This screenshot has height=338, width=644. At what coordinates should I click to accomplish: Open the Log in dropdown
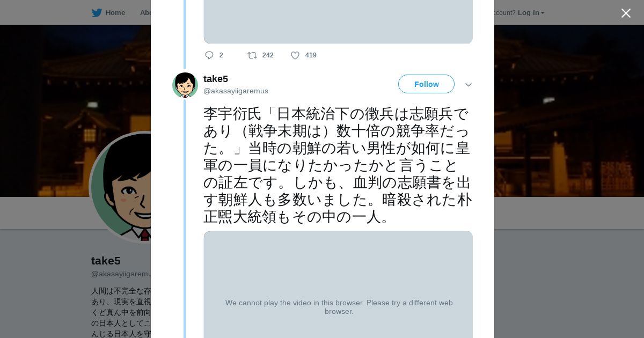click(531, 13)
